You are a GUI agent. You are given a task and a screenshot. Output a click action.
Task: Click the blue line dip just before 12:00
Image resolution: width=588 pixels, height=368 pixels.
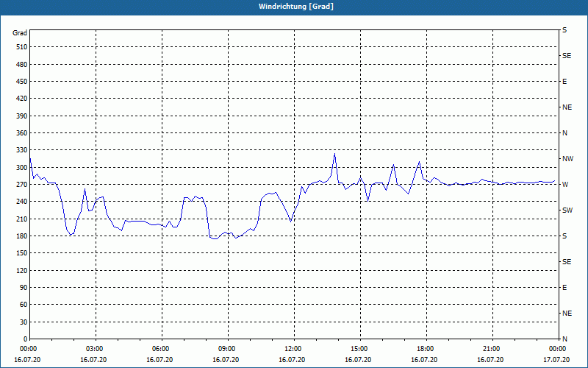click(290, 222)
